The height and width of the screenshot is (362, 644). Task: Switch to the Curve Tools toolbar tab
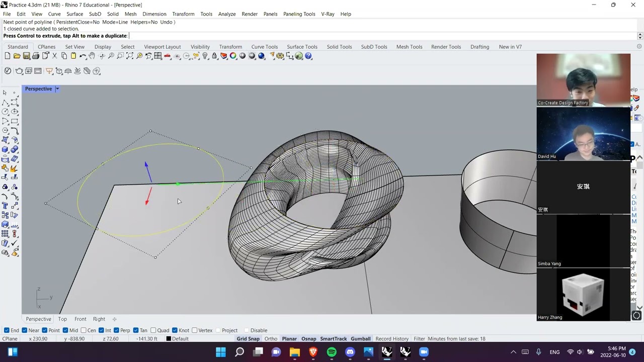point(264,47)
